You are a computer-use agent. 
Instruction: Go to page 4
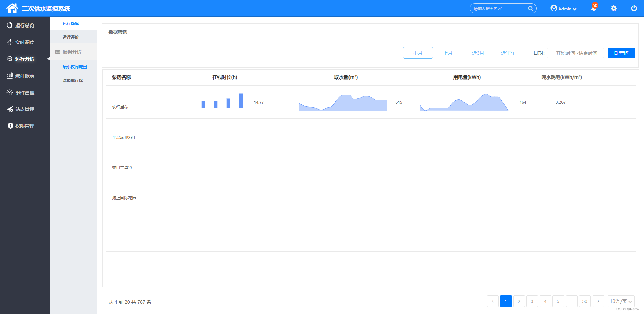[545, 301]
